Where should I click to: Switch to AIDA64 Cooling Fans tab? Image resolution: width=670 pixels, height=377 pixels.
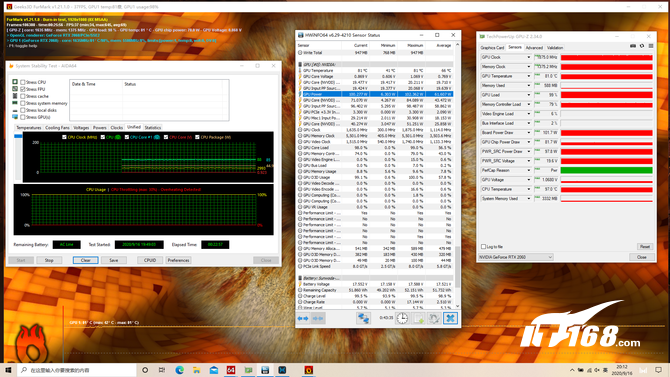57,128
